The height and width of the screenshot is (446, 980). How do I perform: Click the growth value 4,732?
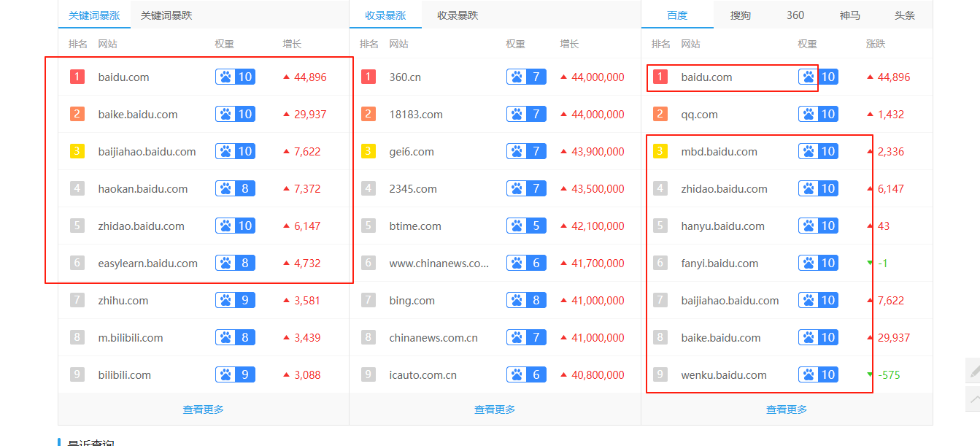point(307,263)
